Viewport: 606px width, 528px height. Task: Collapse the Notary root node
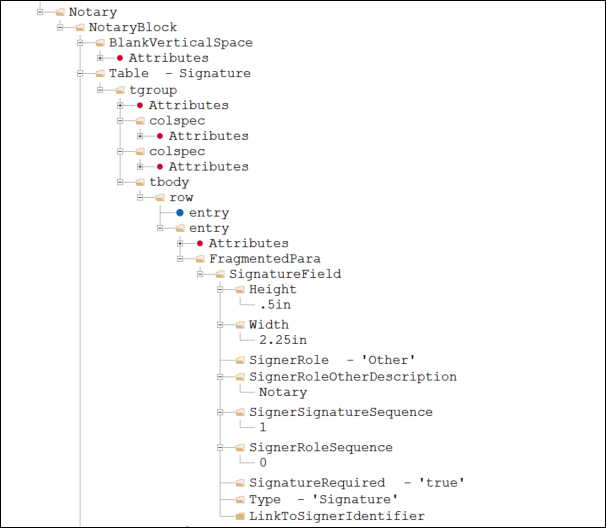(x=40, y=12)
